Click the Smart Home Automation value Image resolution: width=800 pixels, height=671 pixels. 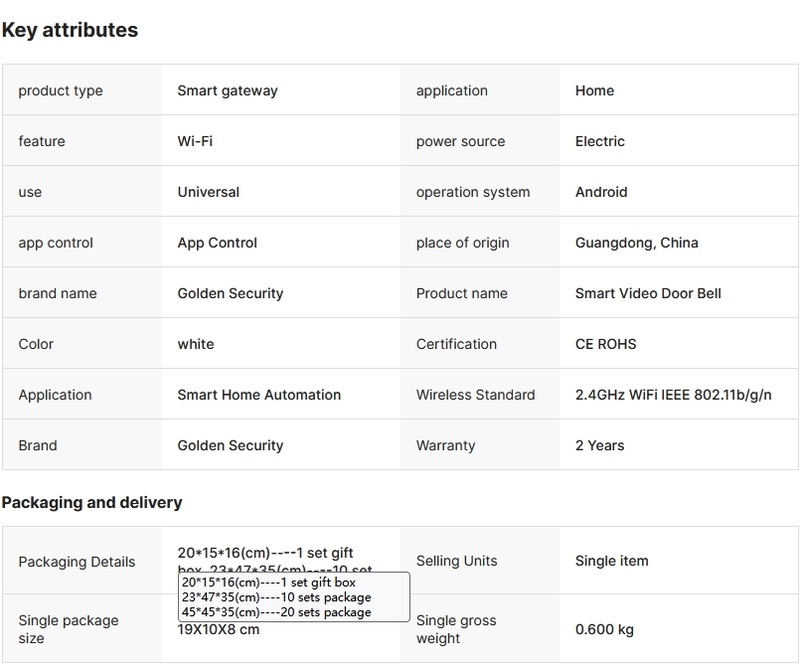259,395
